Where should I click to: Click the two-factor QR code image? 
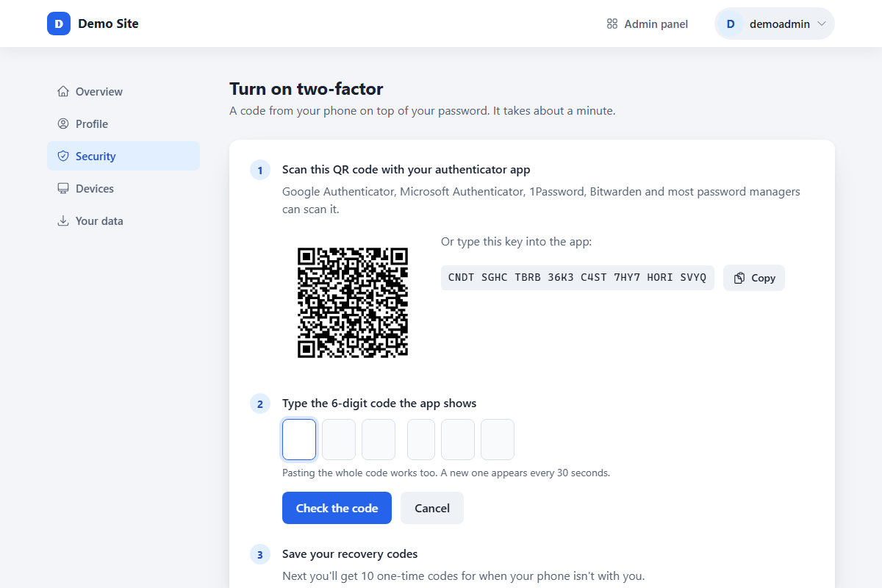(353, 303)
